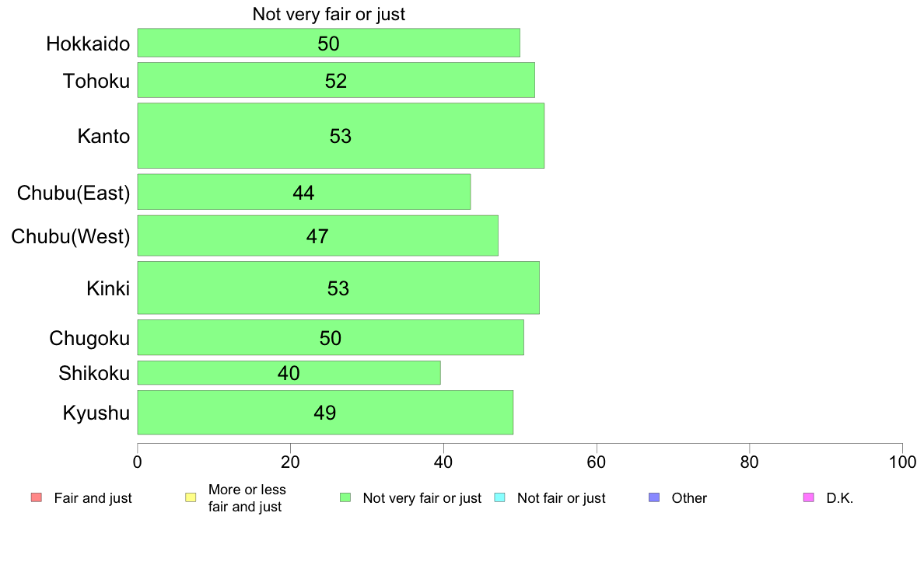Image resolution: width=924 pixels, height=572 pixels.
Task: Select the Tohoku bar showing 52
Action: pyautogui.click(x=336, y=80)
